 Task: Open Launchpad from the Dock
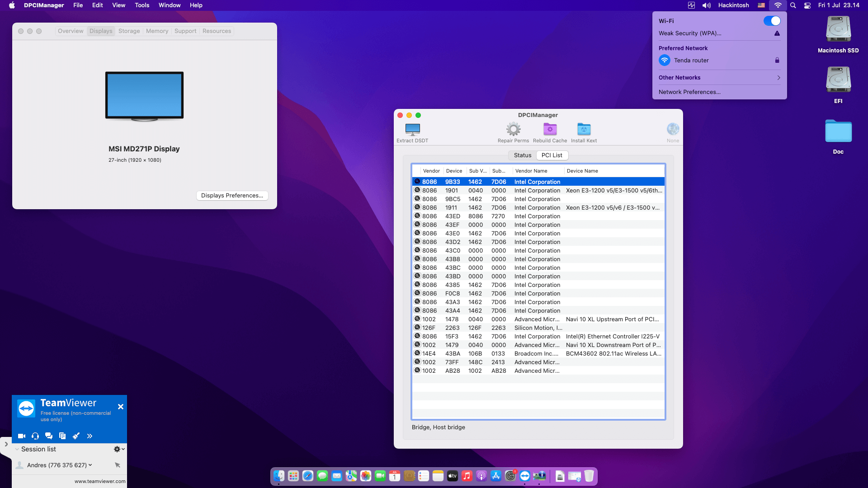click(293, 476)
